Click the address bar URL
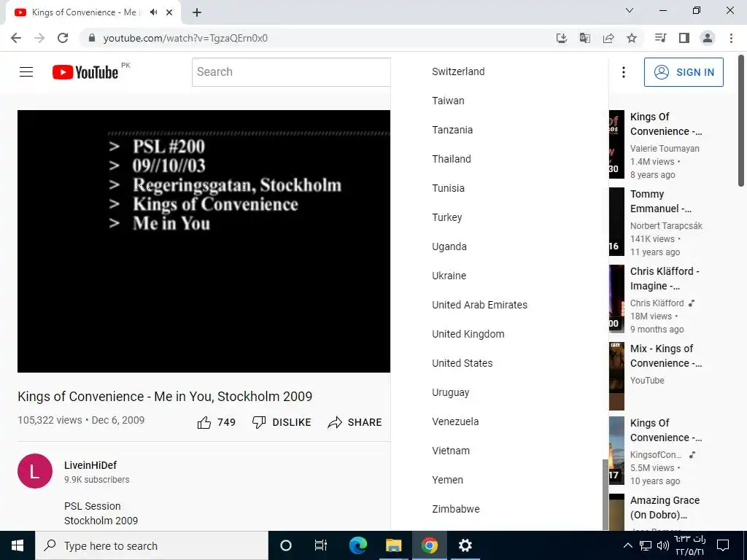This screenshot has height=560, width=747. (185, 38)
